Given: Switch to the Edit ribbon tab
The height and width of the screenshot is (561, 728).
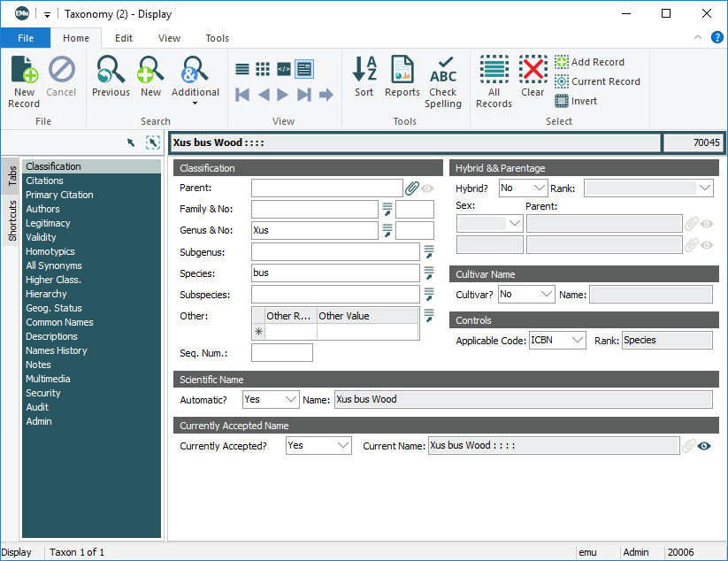Looking at the screenshot, I should point(124,38).
